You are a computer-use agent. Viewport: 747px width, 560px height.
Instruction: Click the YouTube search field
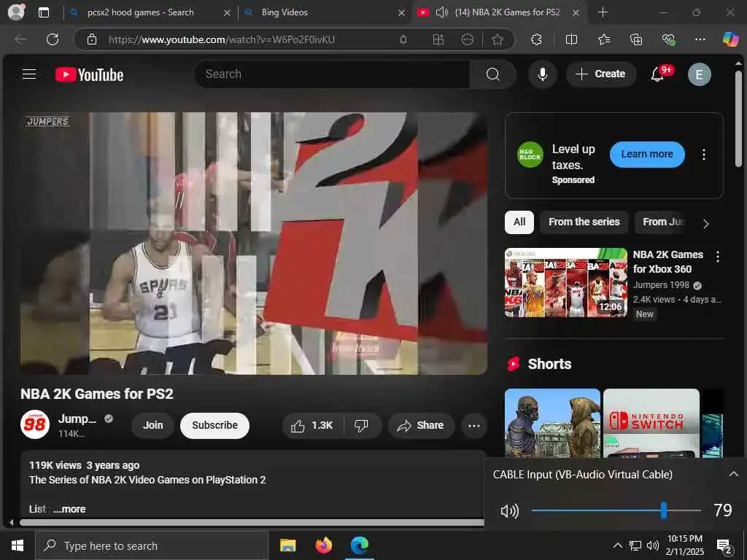(333, 74)
